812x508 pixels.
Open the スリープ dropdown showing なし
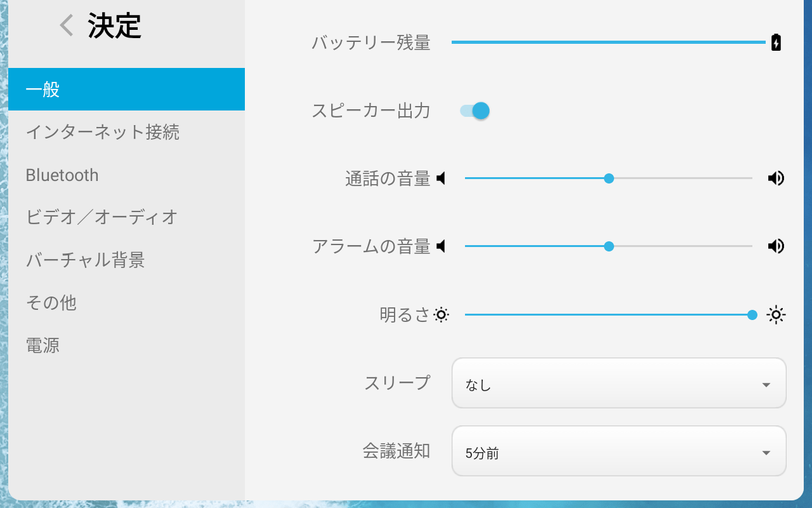pos(619,384)
